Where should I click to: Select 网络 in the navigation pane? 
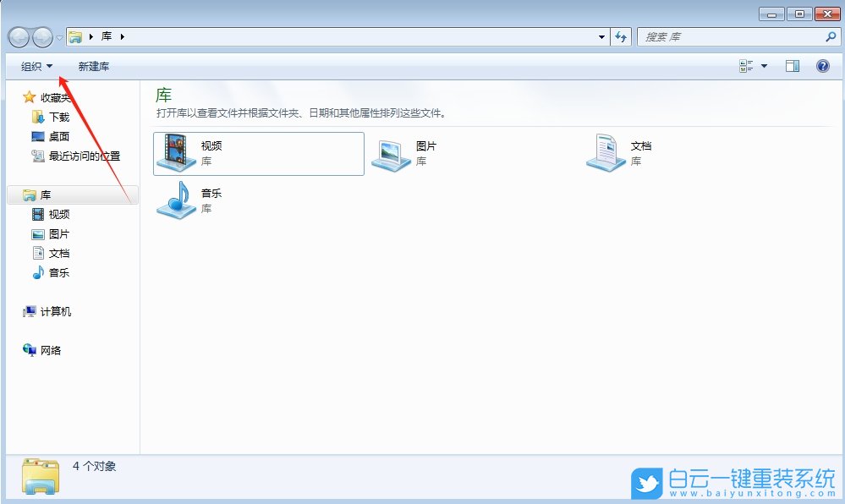coord(46,350)
